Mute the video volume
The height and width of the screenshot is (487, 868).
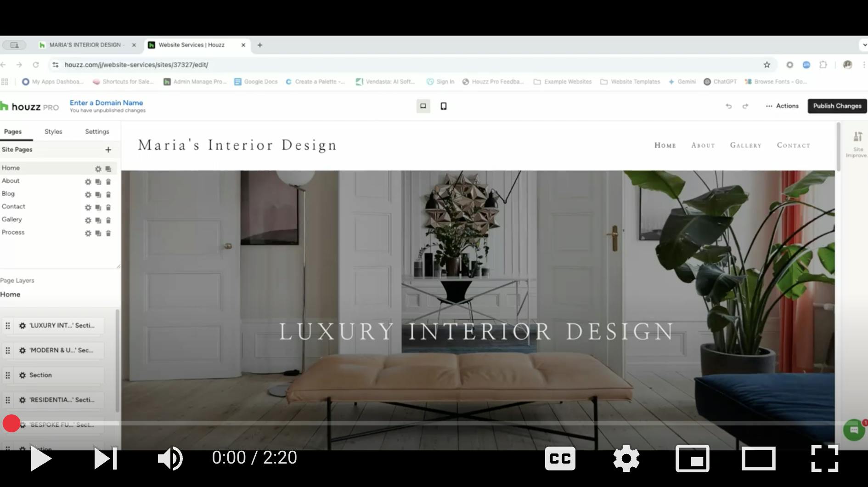[170, 458]
